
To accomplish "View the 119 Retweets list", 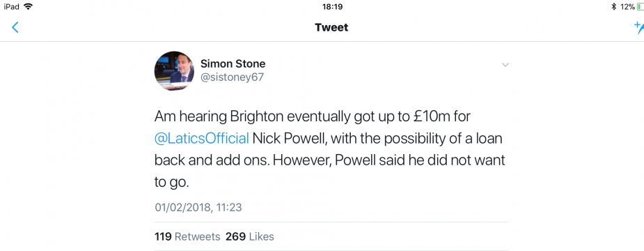I will (x=187, y=236).
